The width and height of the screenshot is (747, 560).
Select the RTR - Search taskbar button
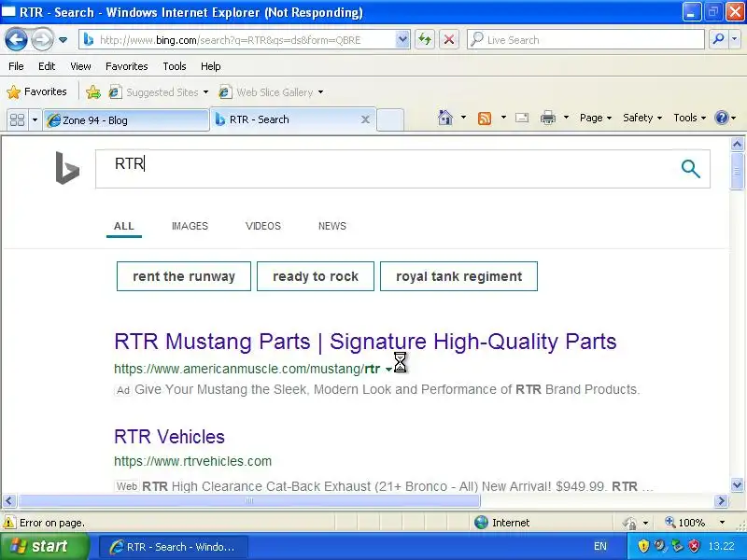[173, 547]
